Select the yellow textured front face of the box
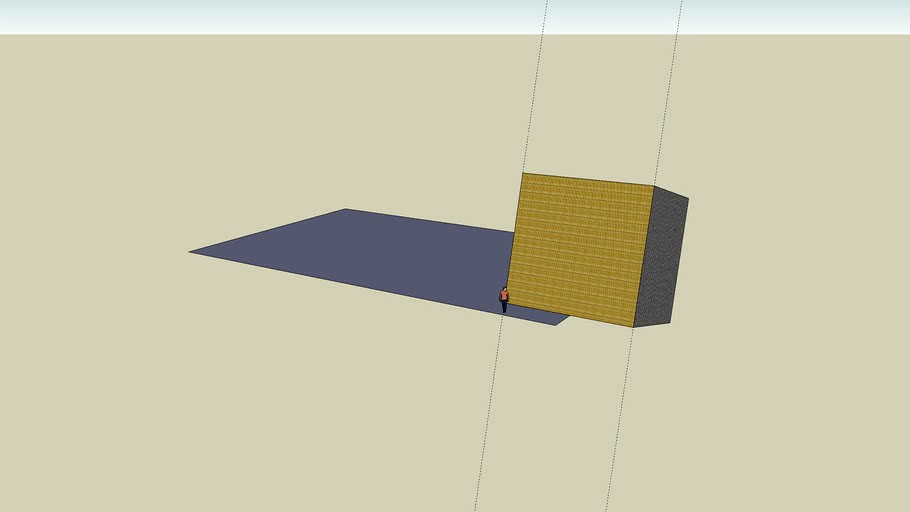Screen dimensions: 910x512 (x=580, y=250)
